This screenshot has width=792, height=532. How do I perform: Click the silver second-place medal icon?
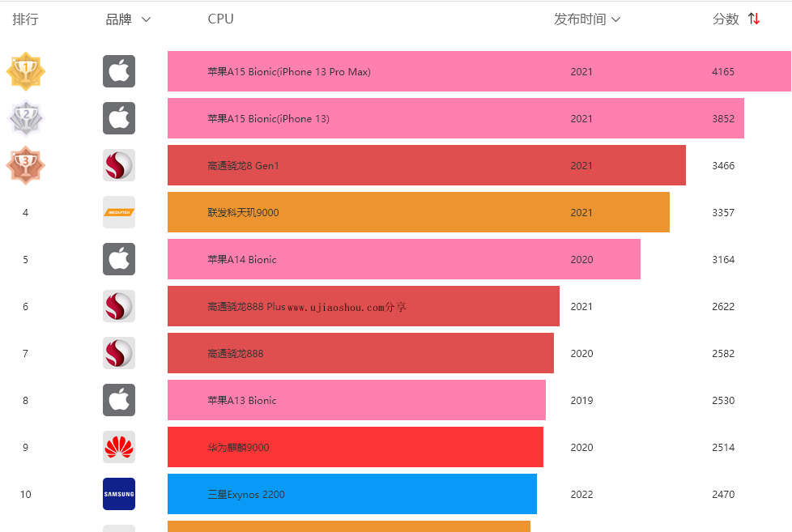point(26,118)
